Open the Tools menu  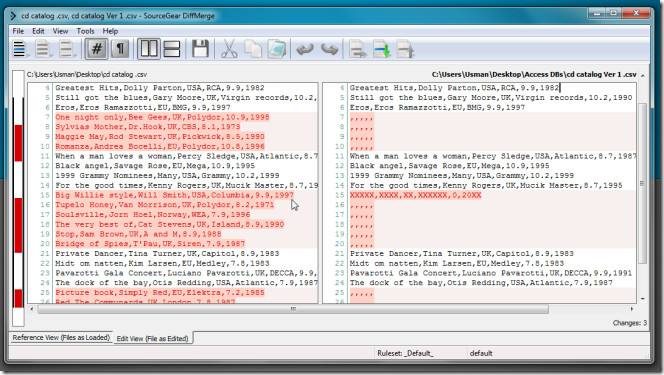pyautogui.click(x=85, y=31)
